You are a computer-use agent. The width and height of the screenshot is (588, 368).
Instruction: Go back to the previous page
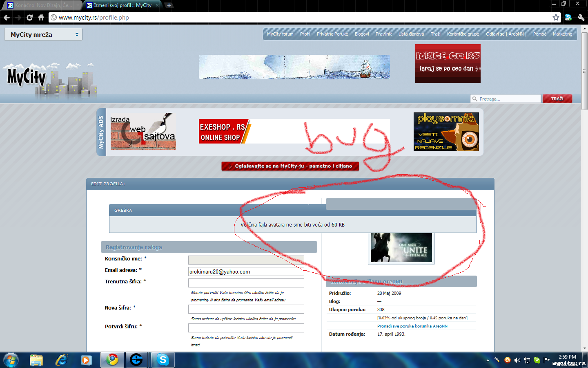point(7,18)
